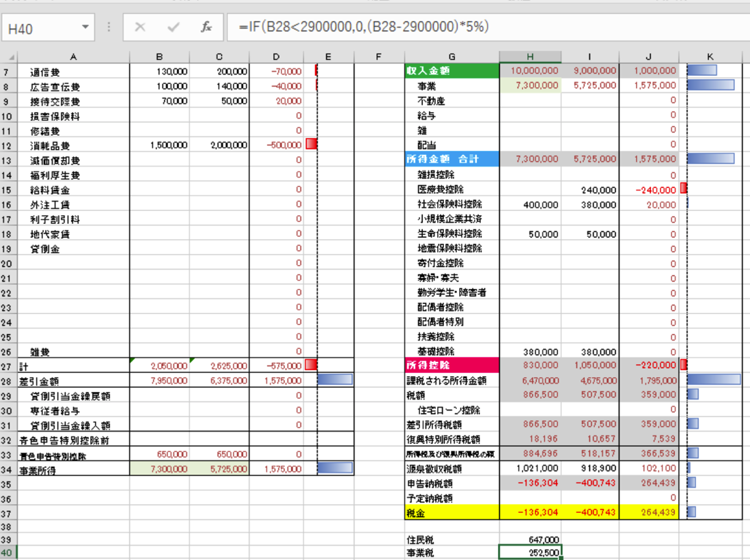
Task: Open the Name Box dropdown arrow
Action: point(85,27)
